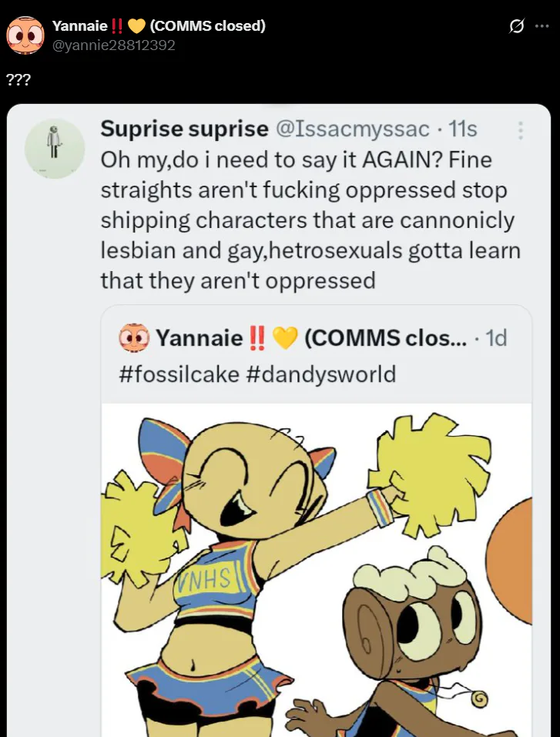The height and width of the screenshot is (737, 560).
Task: Open Suprise suprise's profile picture
Action: click(55, 149)
